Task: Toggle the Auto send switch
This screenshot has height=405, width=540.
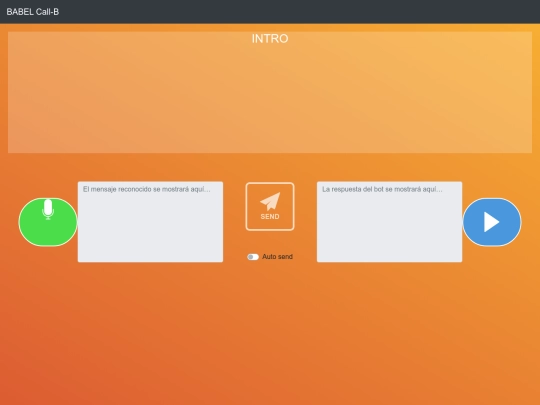Action: tap(253, 257)
